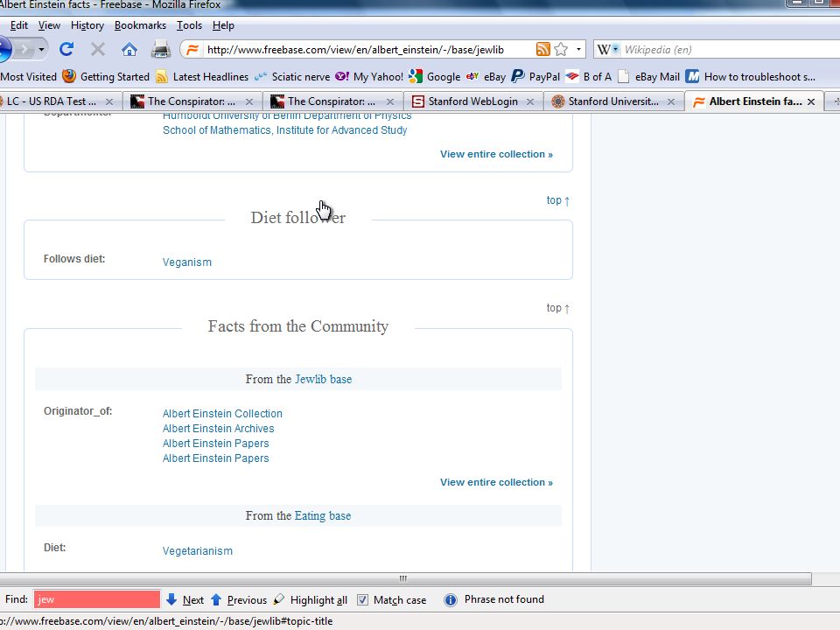Close the Albert Einstein facts tab
This screenshot has height=630, width=840.
[x=811, y=101]
